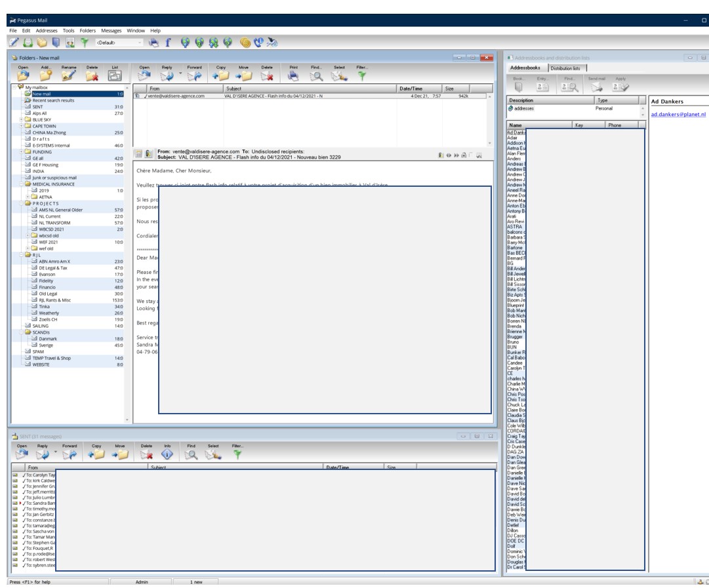Screen dimensions: 709x588
Task: Switch to the Distribution lists tab
Action: pyautogui.click(x=565, y=68)
